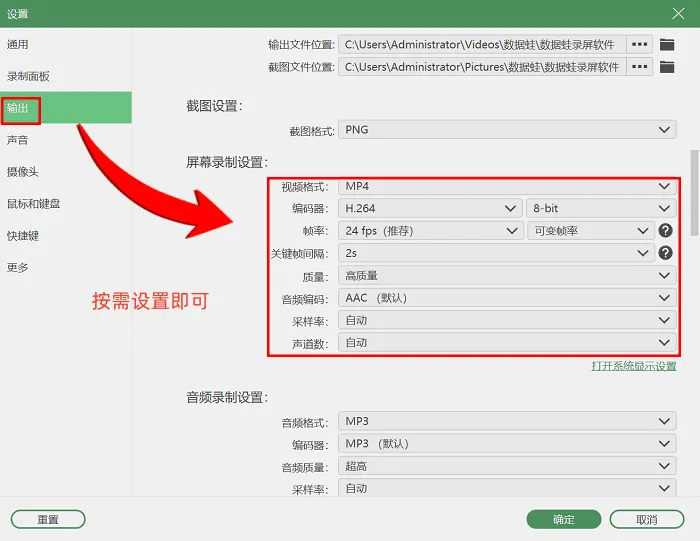Go to 声音 settings section

66,140
